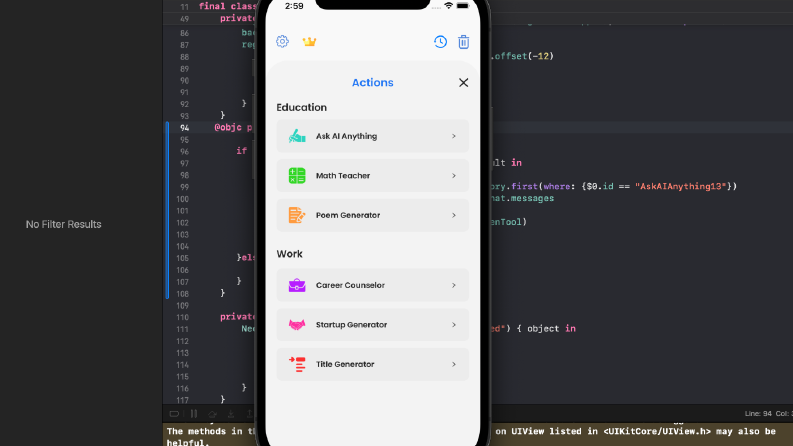The width and height of the screenshot is (793, 446).
Task: Open the Career Counselor action
Action: pyautogui.click(x=372, y=285)
